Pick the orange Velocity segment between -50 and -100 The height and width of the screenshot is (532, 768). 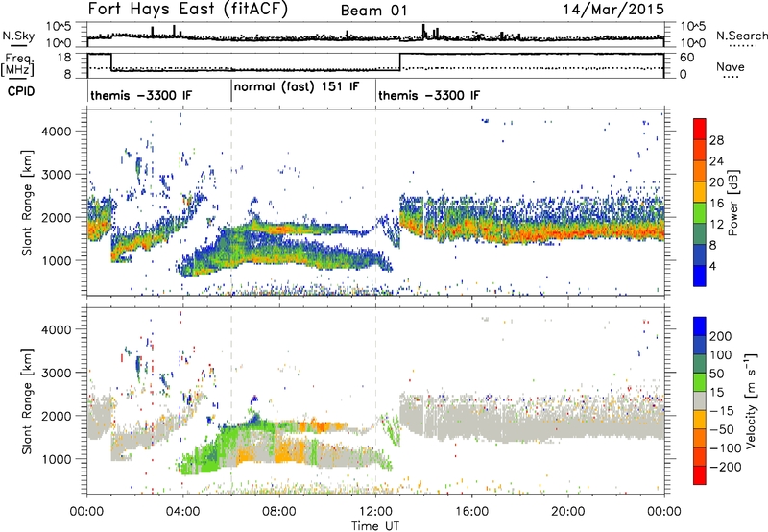700,439
